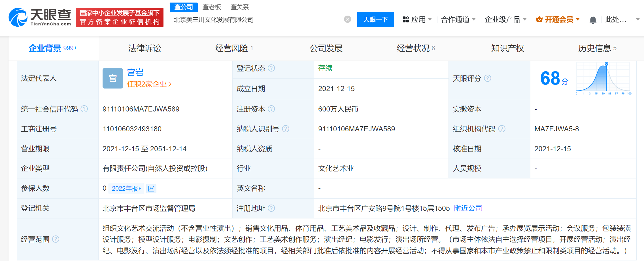644x261 pixels.
Task: Open the 法律诉讼 tab
Action: point(144,48)
